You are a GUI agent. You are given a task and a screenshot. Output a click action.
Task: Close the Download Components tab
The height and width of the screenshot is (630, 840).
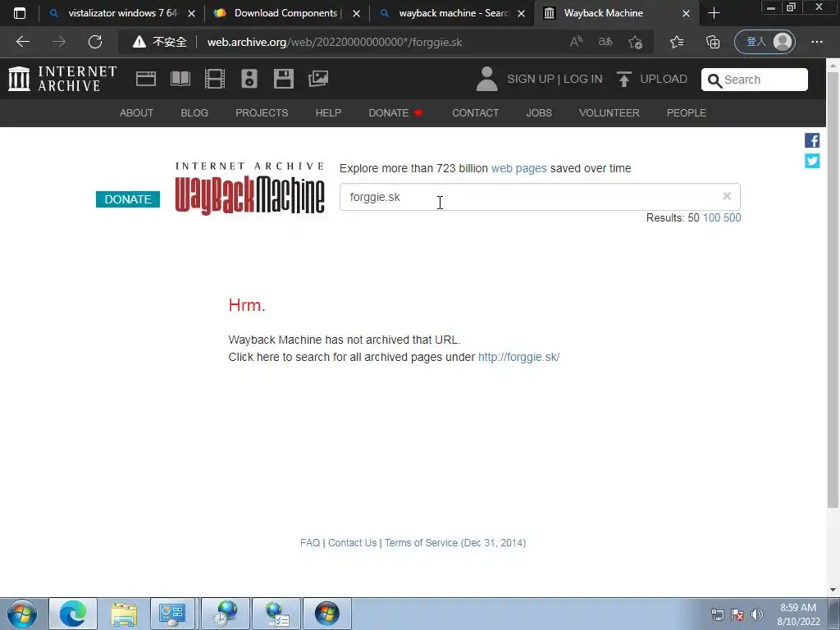pos(356,13)
